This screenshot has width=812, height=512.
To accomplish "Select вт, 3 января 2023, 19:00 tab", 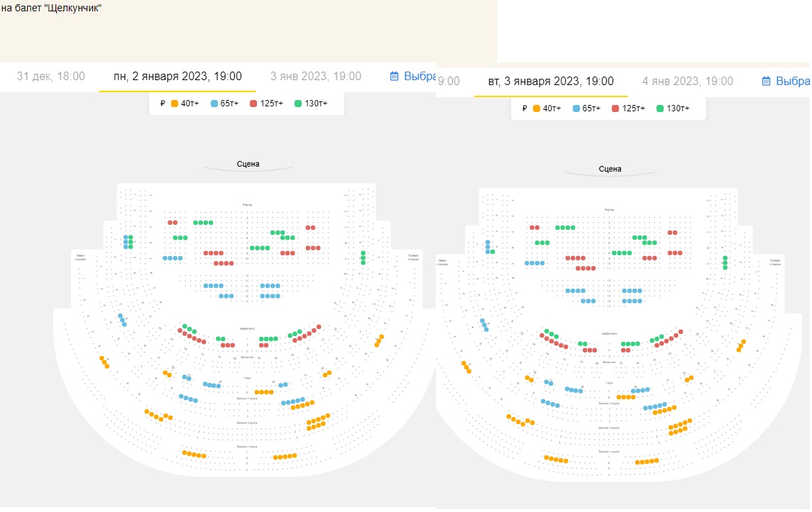I will pyautogui.click(x=551, y=81).
